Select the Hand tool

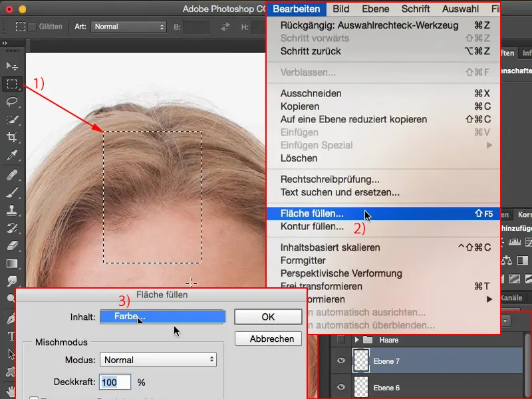click(11, 392)
